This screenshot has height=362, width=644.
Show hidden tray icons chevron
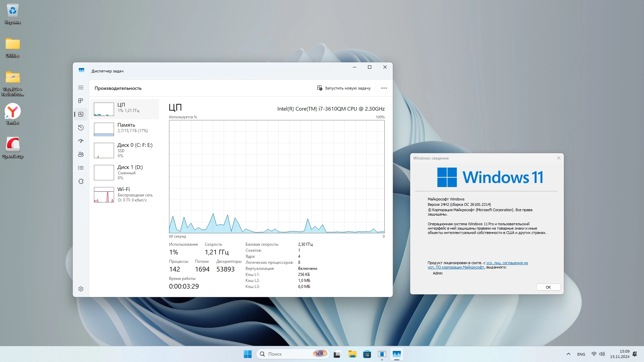click(568, 354)
